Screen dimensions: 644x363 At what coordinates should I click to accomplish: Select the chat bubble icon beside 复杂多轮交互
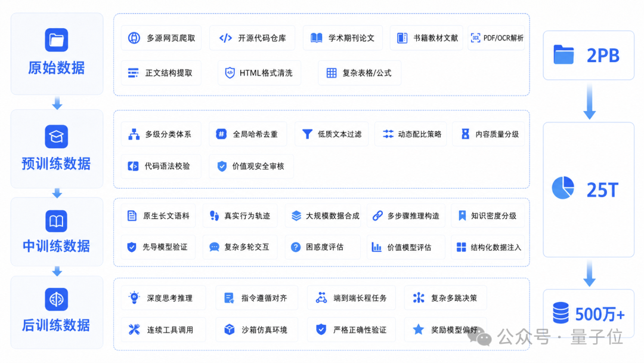tap(214, 247)
